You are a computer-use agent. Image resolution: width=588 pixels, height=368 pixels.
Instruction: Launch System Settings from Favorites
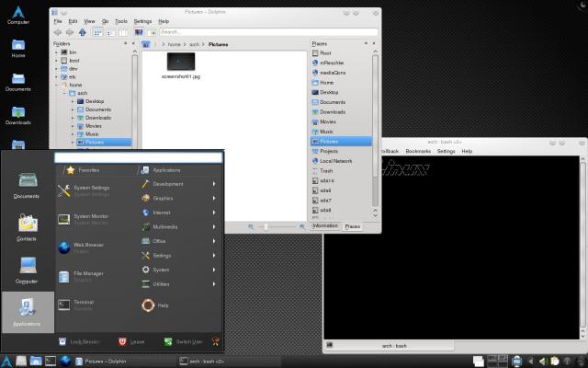pos(84,190)
